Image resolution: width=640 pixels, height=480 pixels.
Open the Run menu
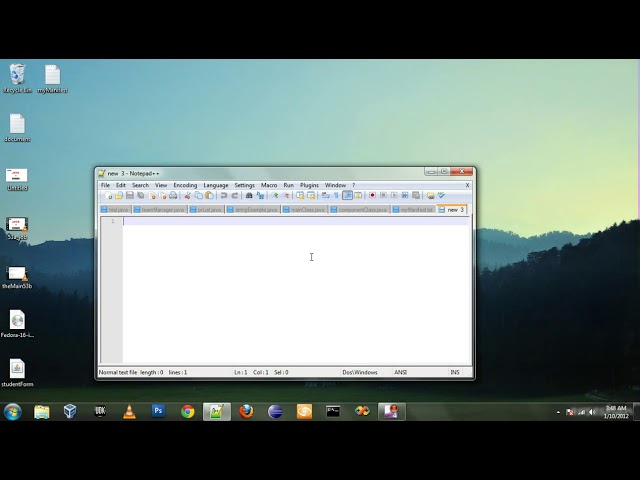289,185
